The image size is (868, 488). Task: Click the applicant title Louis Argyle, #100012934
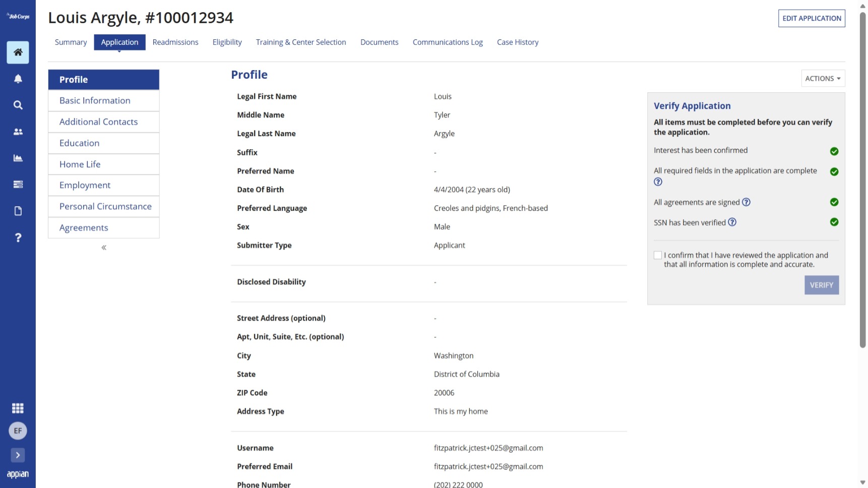point(141,18)
